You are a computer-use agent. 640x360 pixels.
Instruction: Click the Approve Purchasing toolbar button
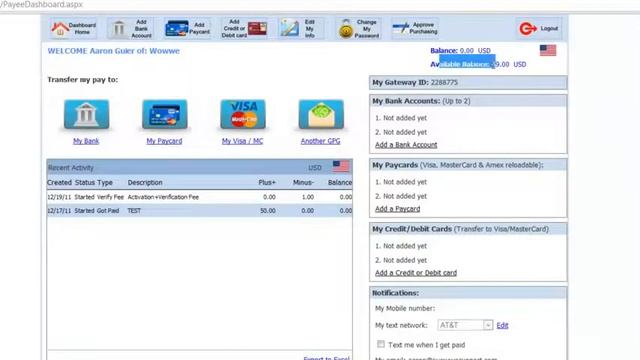click(x=415, y=29)
